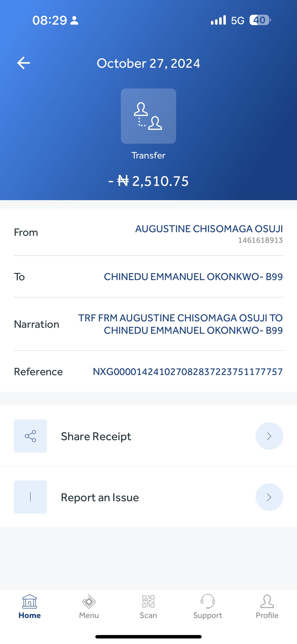Open the Home tab

[29, 606]
